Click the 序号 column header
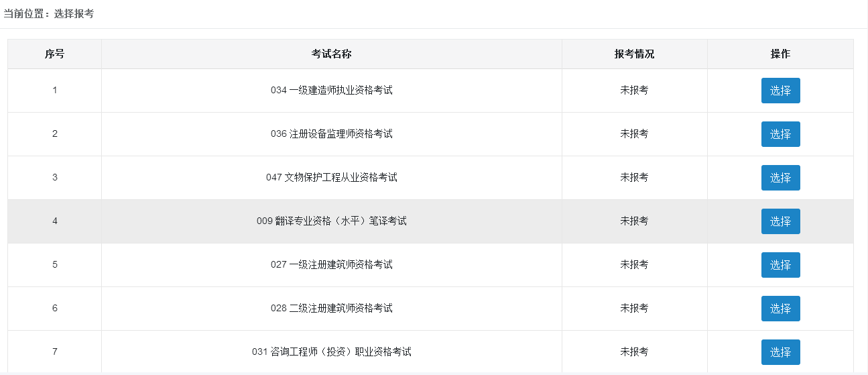The width and height of the screenshot is (868, 375). 55,54
